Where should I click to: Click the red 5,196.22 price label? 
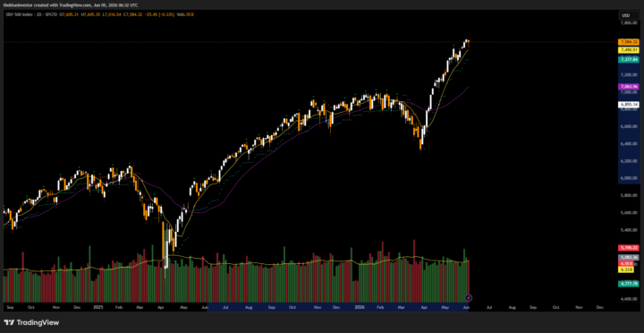(x=629, y=247)
